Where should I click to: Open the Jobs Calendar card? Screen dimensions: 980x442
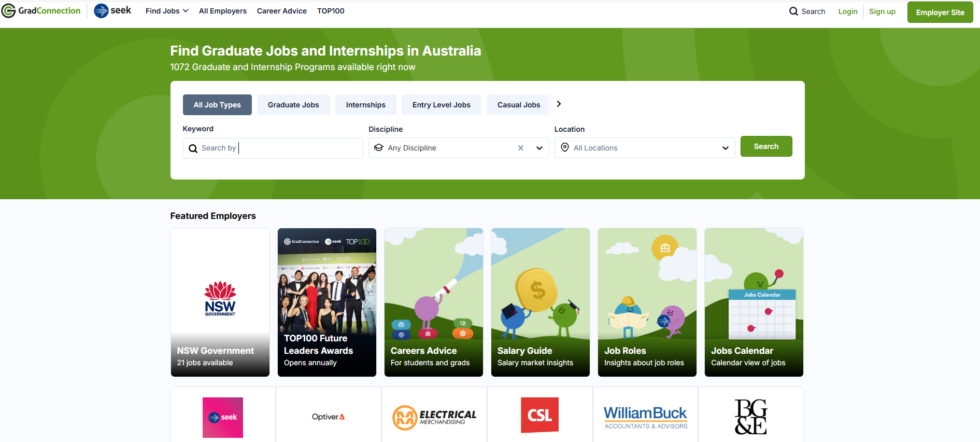pyautogui.click(x=754, y=302)
